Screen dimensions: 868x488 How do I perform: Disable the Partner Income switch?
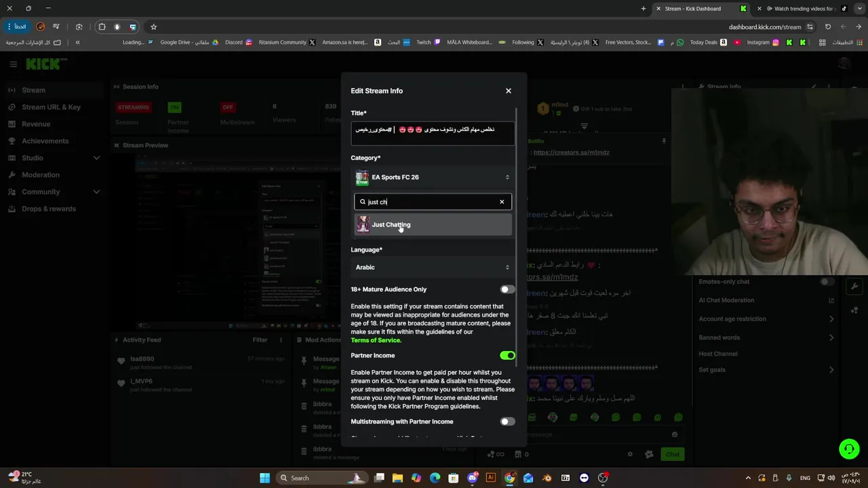pos(507,355)
